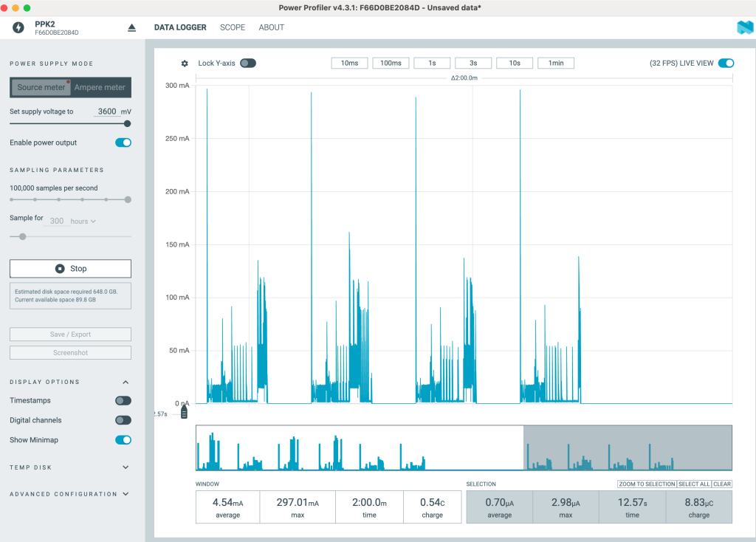Collapse the Display Options section
Image resolution: width=756 pixels, height=542 pixels.
126,382
